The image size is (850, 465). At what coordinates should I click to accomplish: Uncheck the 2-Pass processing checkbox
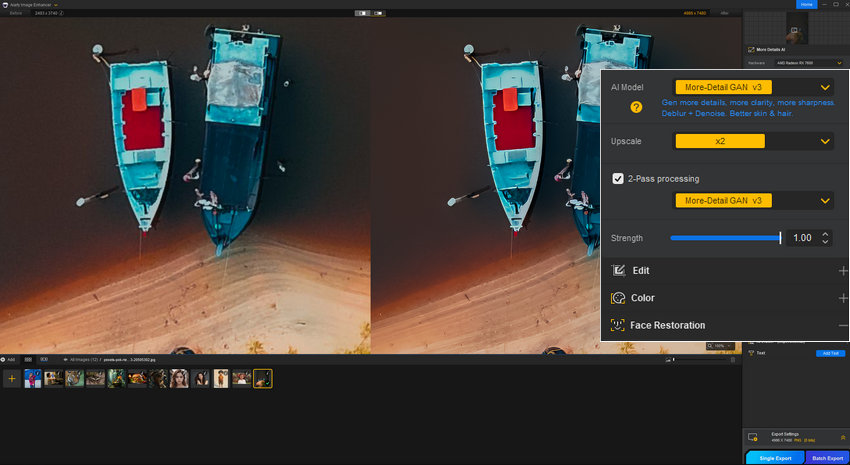[617, 179]
